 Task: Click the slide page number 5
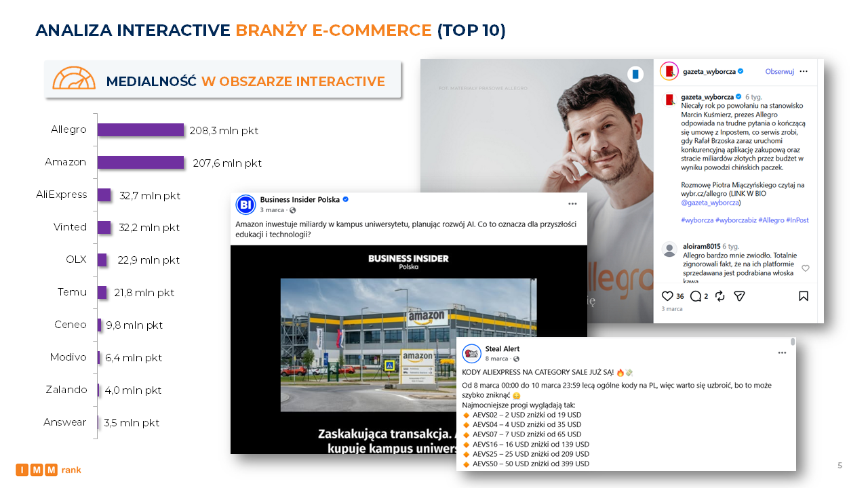(x=840, y=465)
